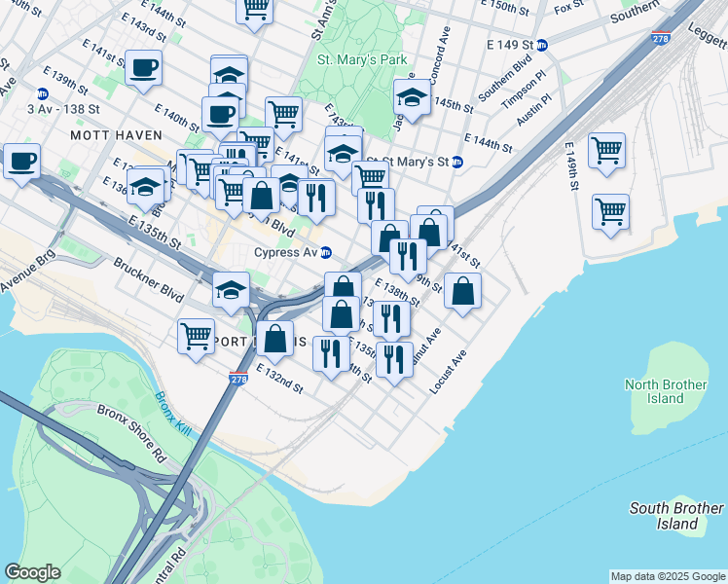
Task: Click the school marker near E 136th St
Action: tap(145, 188)
